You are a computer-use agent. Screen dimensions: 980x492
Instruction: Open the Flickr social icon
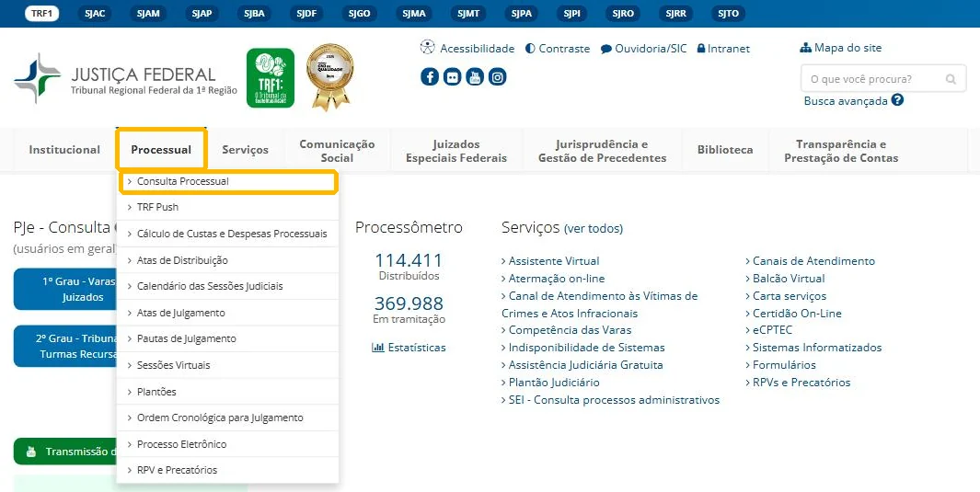coord(452,77)
